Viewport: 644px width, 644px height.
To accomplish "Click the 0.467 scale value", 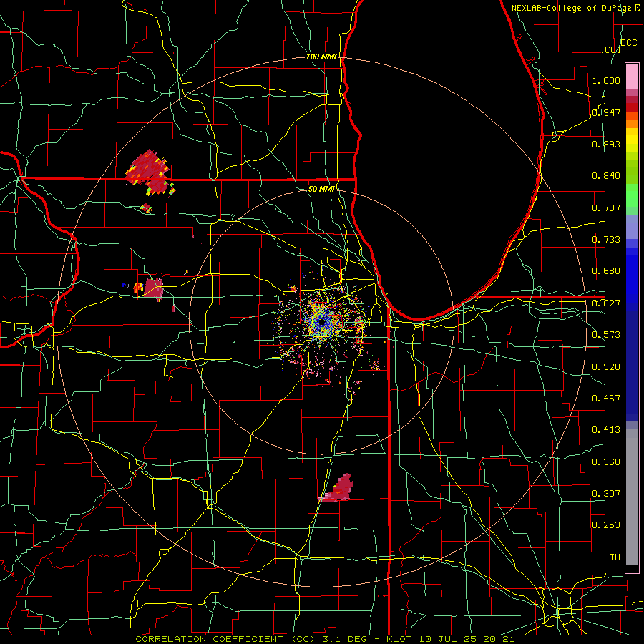I will coord(606,399).
